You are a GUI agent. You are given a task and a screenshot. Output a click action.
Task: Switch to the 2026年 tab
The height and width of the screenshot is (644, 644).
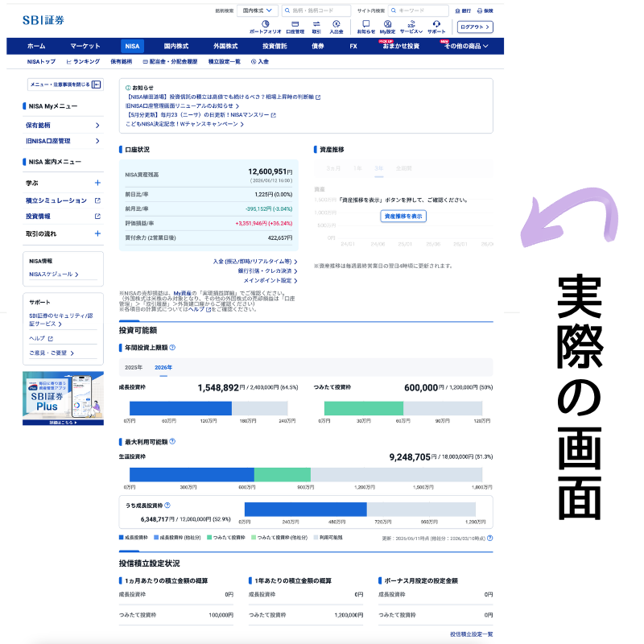coord(163,367)
